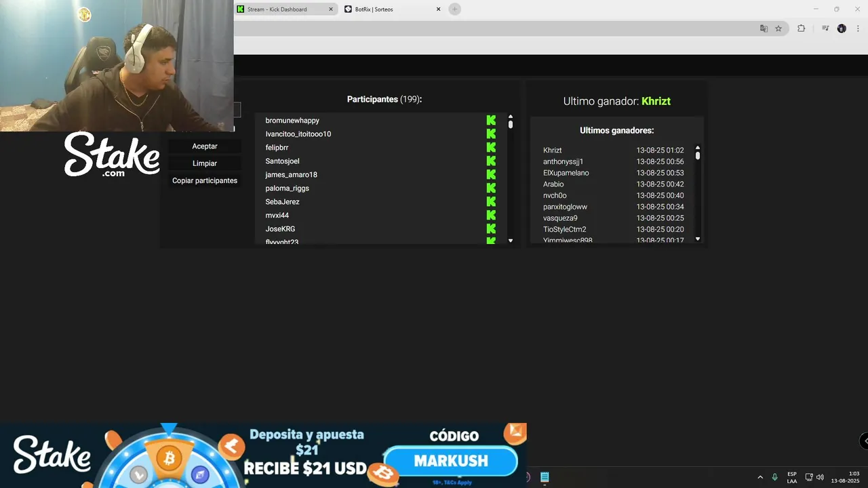Screen dimensions: 868x488
Task: Select participant paloma_riggs
Action: point(287,188)
